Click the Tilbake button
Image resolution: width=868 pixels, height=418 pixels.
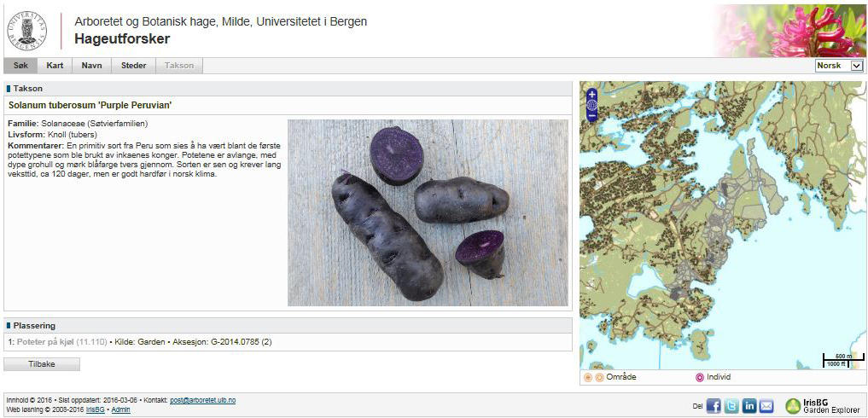click(42, 364)
